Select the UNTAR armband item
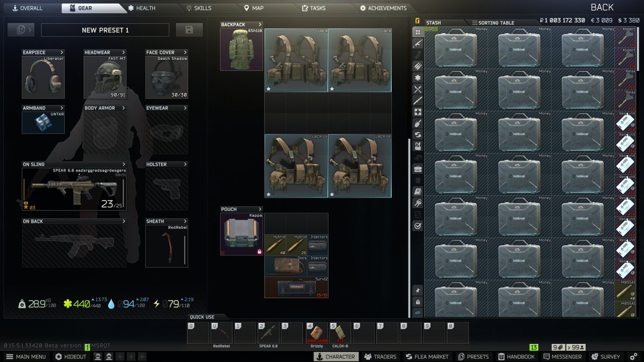This screenshot has height=362, width=644. point(43,122)
